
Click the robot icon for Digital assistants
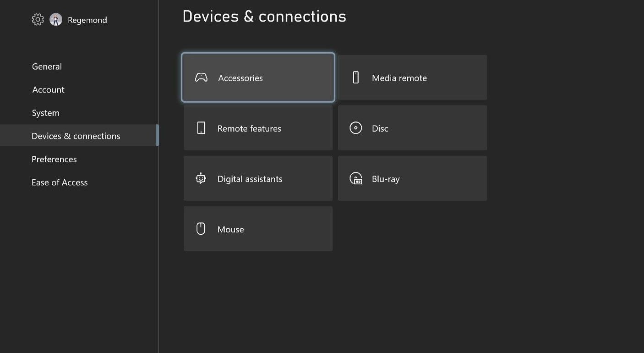pos(201,178)
